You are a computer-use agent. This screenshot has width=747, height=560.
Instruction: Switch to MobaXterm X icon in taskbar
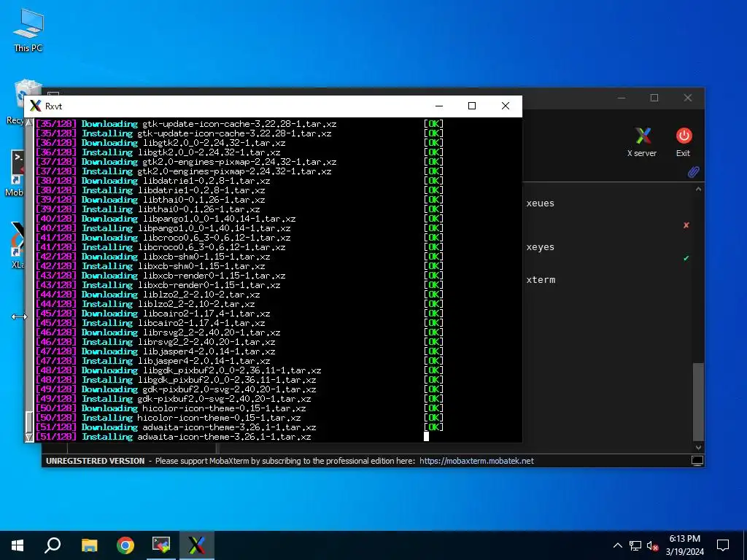197,545
